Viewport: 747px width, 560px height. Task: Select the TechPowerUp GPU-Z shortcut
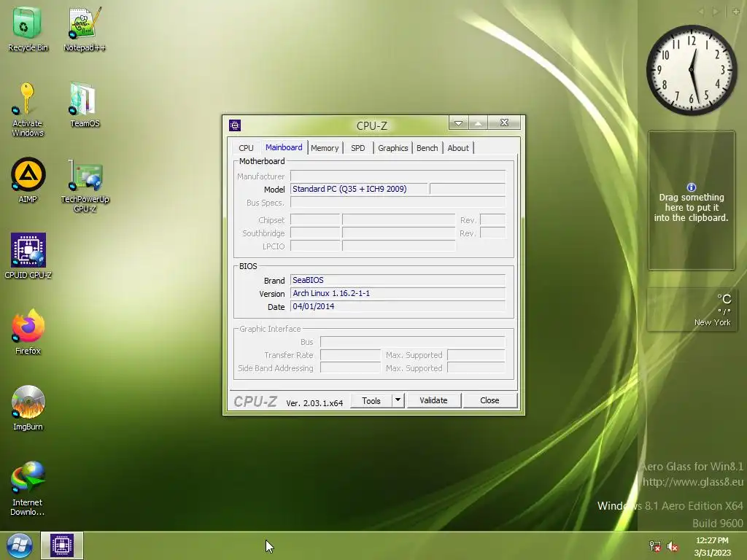point(85,186)
